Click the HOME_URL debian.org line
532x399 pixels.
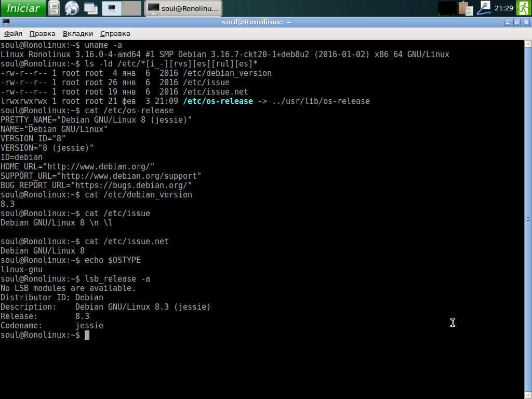77,167
